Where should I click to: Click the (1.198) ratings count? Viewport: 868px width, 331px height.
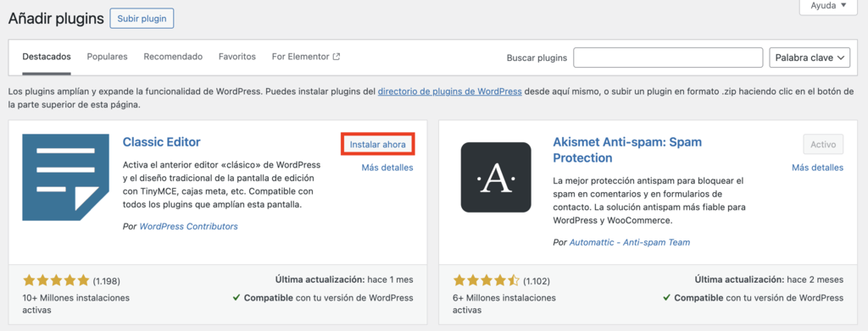[106, 281]
